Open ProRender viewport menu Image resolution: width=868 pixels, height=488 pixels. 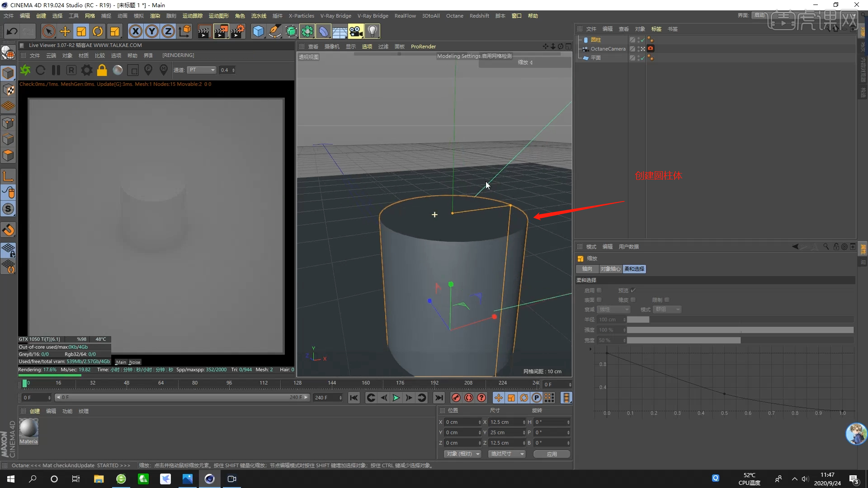423,47
